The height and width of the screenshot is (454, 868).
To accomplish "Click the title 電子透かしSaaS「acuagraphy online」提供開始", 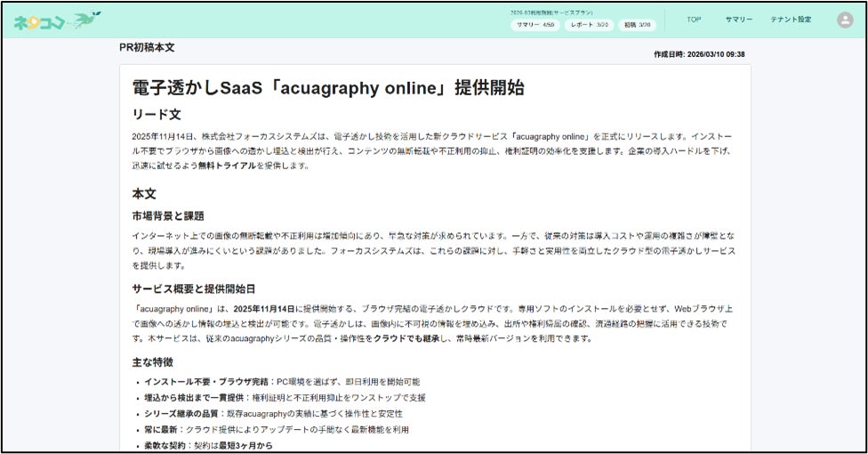I will [327, 87].
